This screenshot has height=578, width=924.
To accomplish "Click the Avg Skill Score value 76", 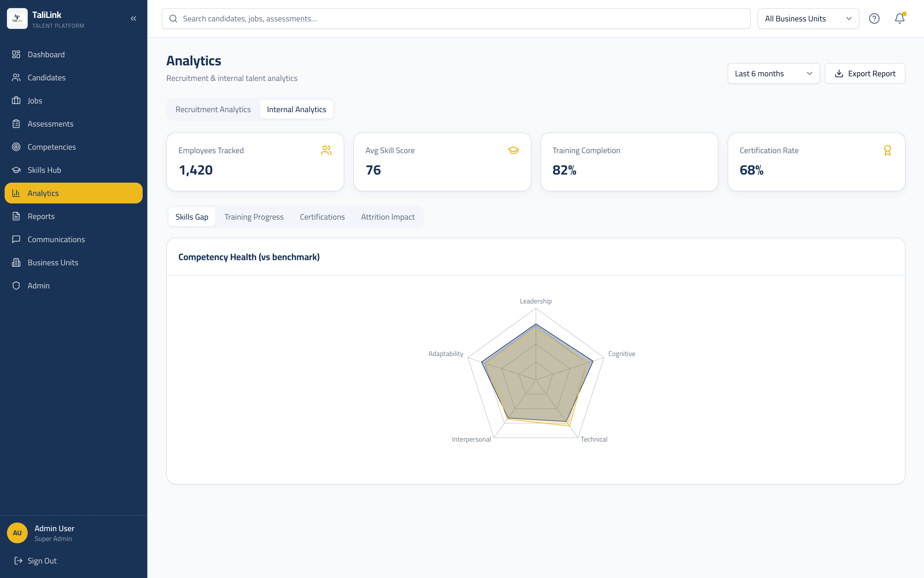I will click(x=373, y=170).
